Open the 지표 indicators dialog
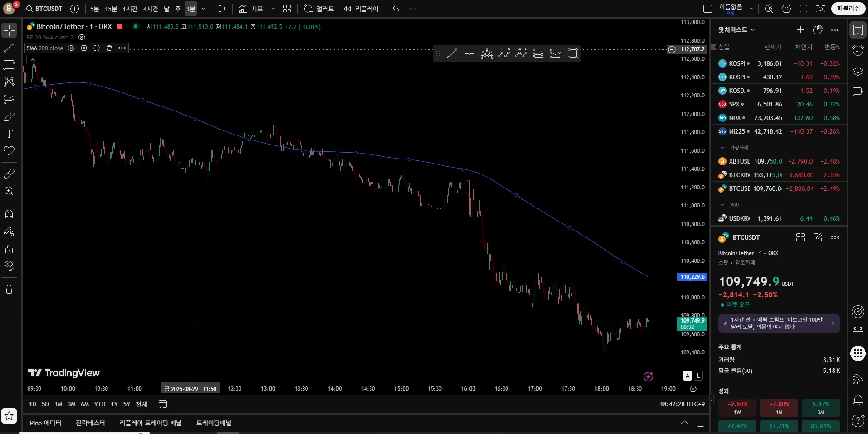Image resolution: width=868 pixels, height=434 pixels. (x=251, y=9)
